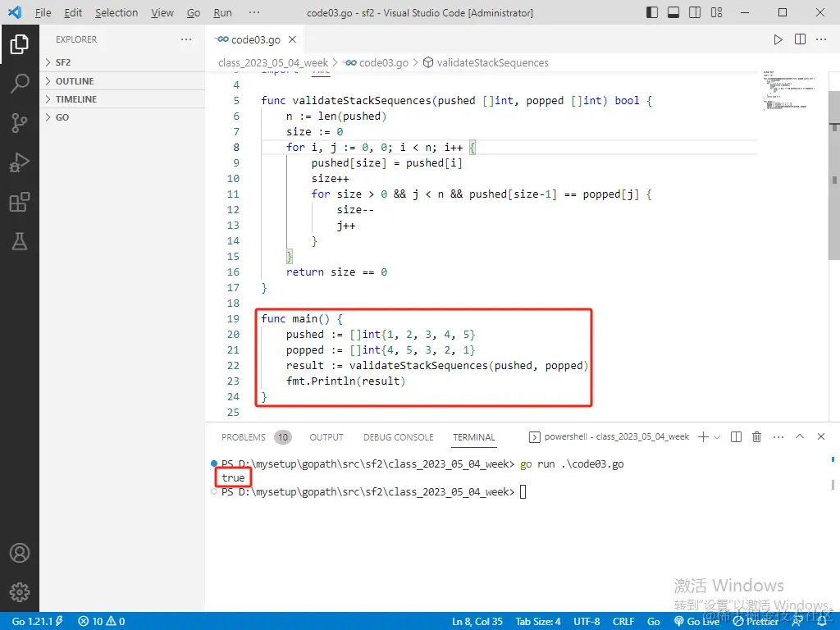
Task: Click class_2023_05_04_week breadcrumb
Action: (272, 62)
